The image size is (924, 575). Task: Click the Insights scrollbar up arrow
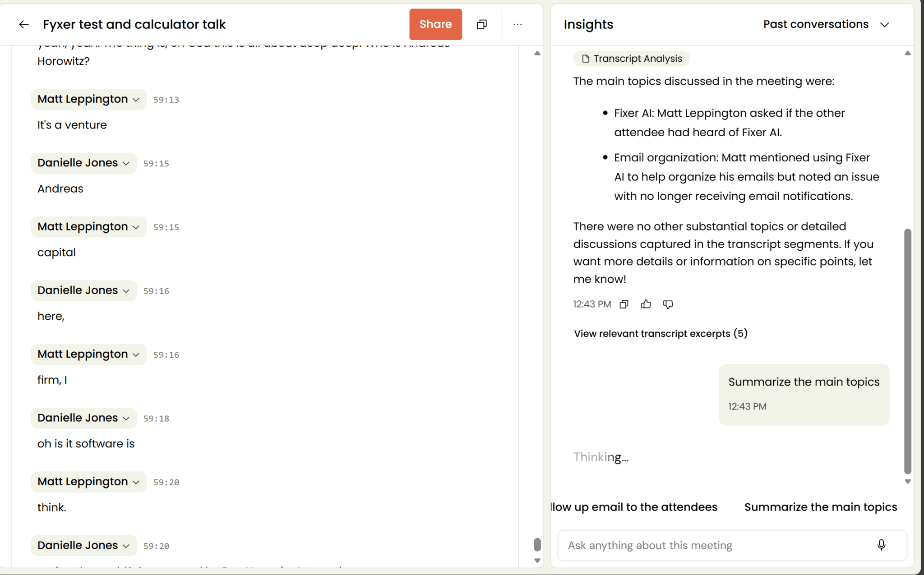tap(908, 53)
